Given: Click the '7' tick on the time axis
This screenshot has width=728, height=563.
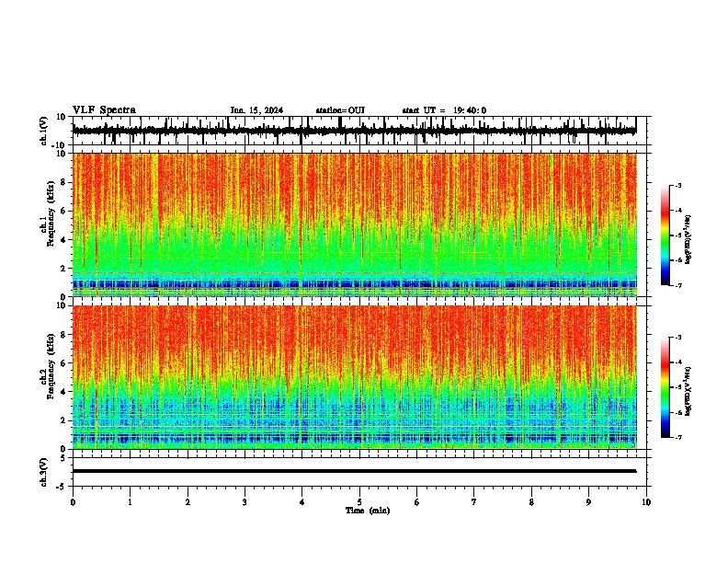Looking at the screenshot, I should (x=474, y=502).
